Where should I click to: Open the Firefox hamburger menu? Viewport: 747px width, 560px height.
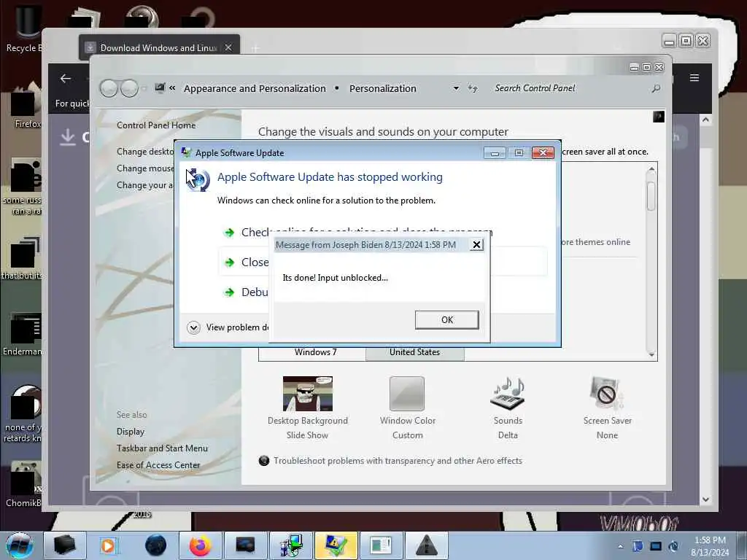tap(694, 77)
